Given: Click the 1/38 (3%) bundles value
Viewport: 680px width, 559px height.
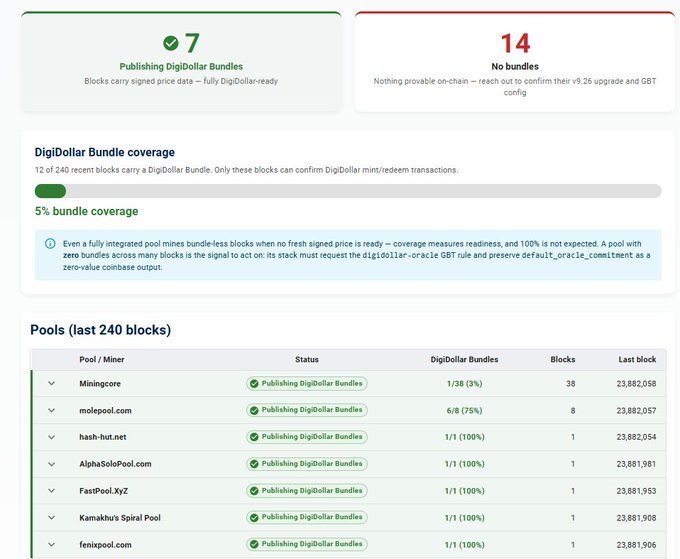Looking at the screenshot, I should 464,384.
